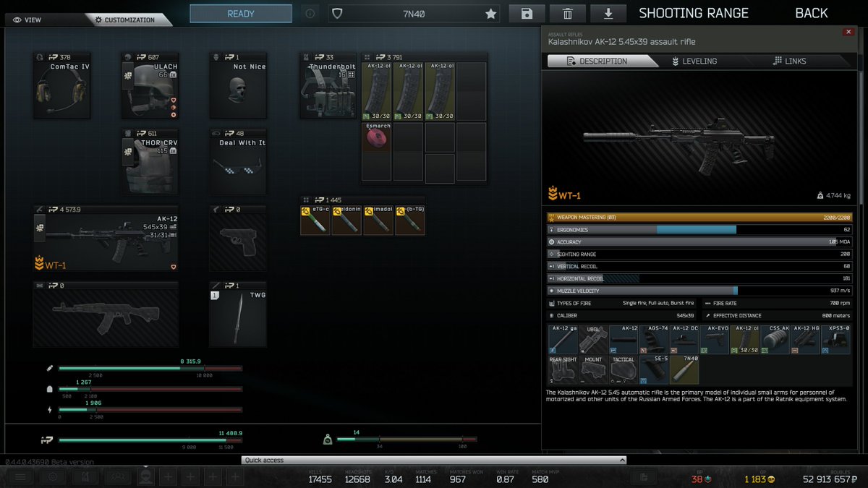The width and height of the screenshot is (868, 488).
Task: Click the GP balance 1 183
Action: [760, 479]
